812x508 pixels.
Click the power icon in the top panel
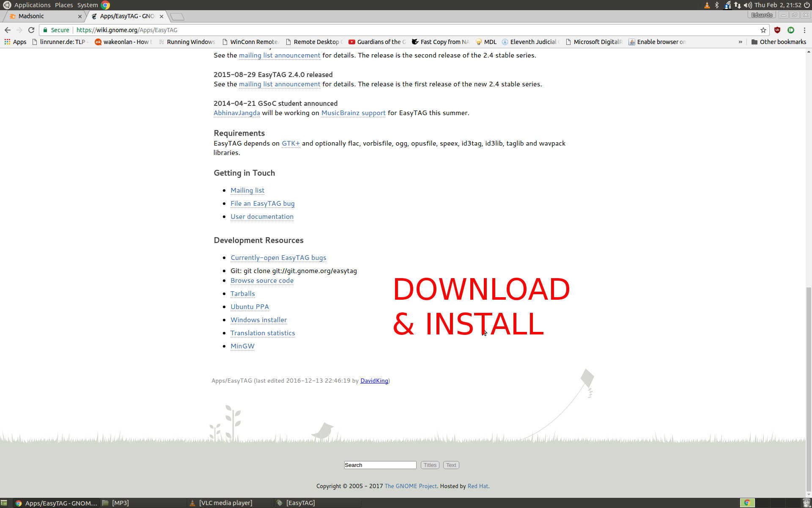[x=807, y=5]
